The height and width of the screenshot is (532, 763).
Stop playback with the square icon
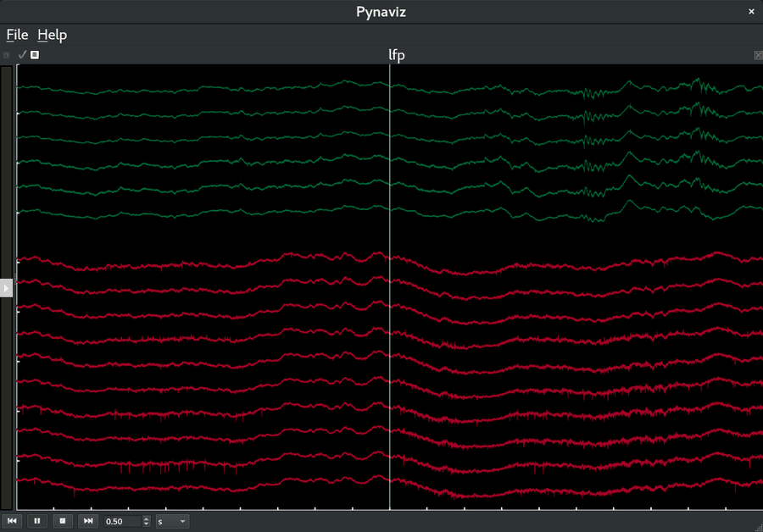coord(62,521)
